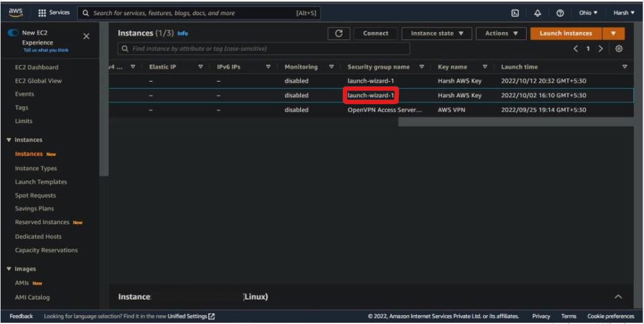Open the Actions dropdown
The height and width of the screenshot is (324, 644).
pos(501,33)
